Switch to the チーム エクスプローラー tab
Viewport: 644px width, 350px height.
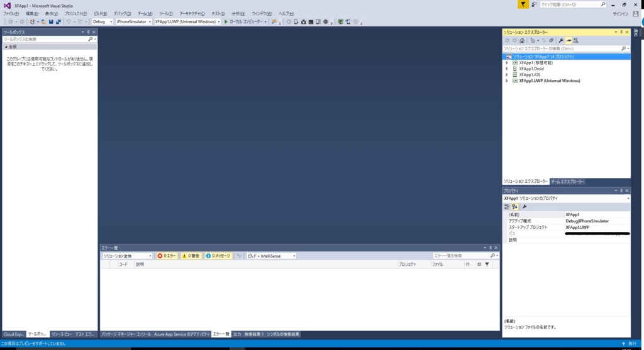[567, 182]
